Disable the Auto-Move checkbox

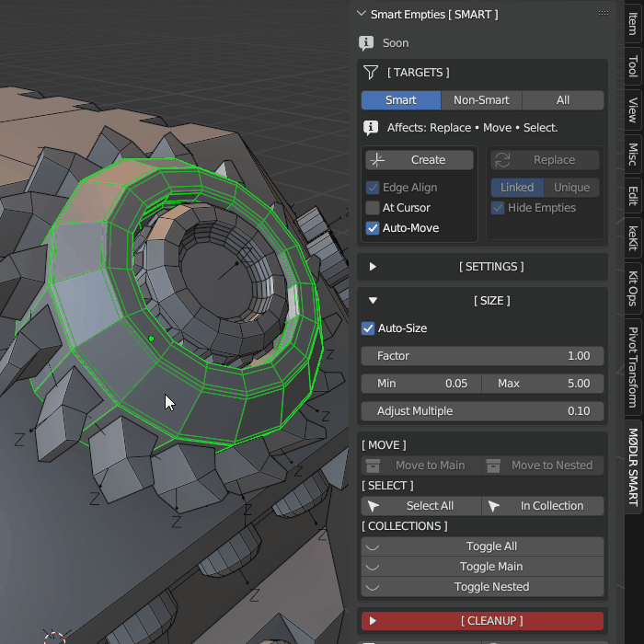pos(373,228)
